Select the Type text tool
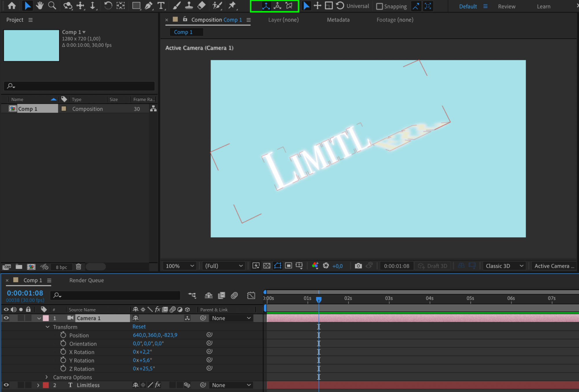 point(161,6)
